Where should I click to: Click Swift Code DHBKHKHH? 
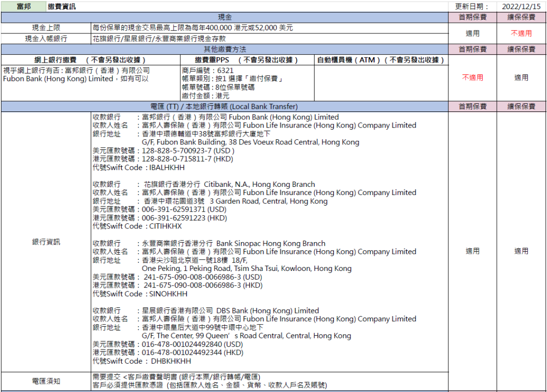click(x=142, y=361)
